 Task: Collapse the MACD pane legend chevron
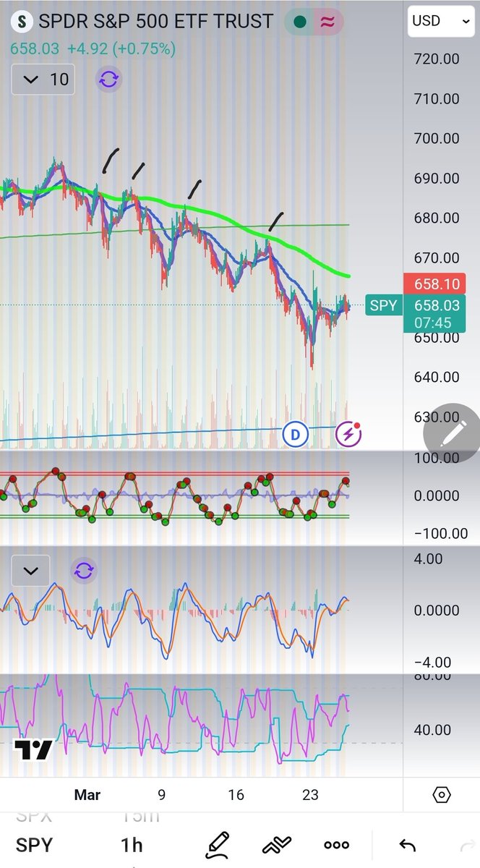(30, 571)
